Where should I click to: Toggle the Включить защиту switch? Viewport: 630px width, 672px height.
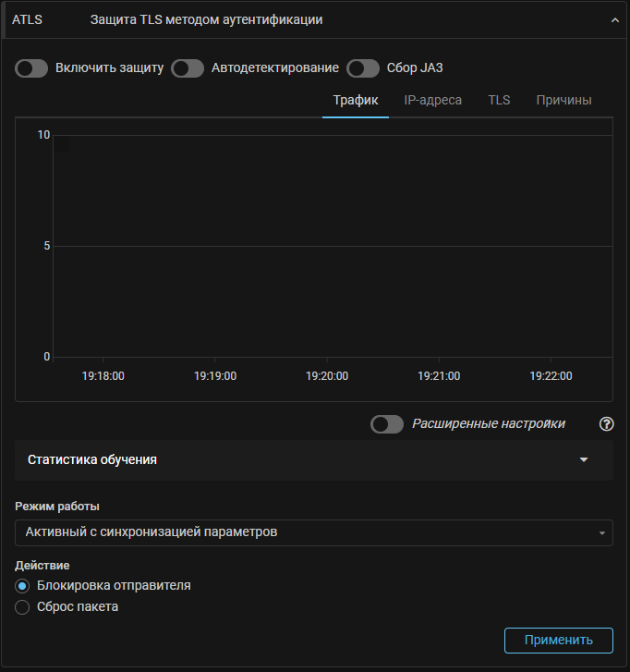pyautogui.click(x=32, y=68)
